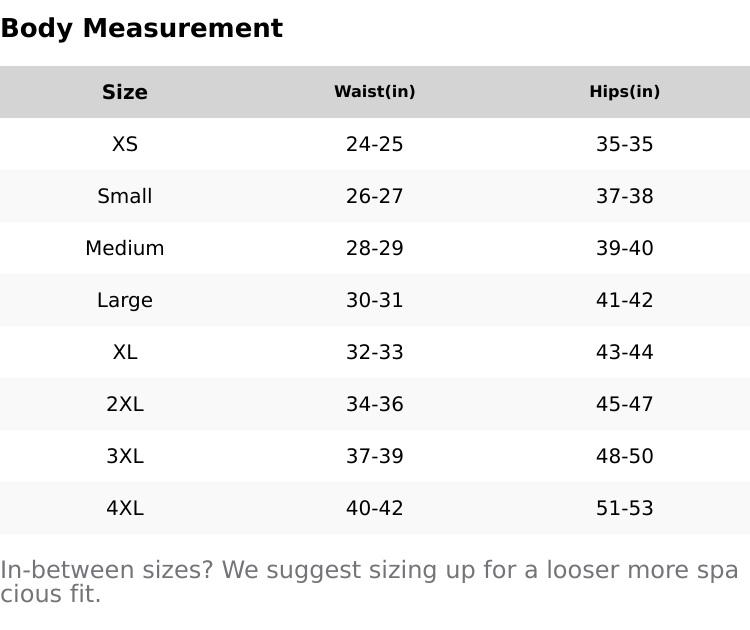Select the Size column header
750x630 pixels.
125,92
